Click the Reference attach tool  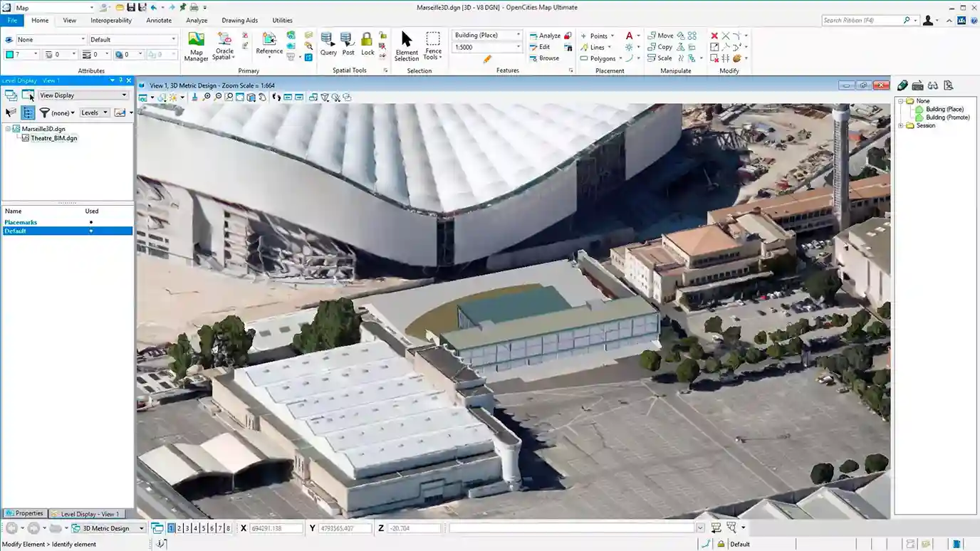(269, 44)
